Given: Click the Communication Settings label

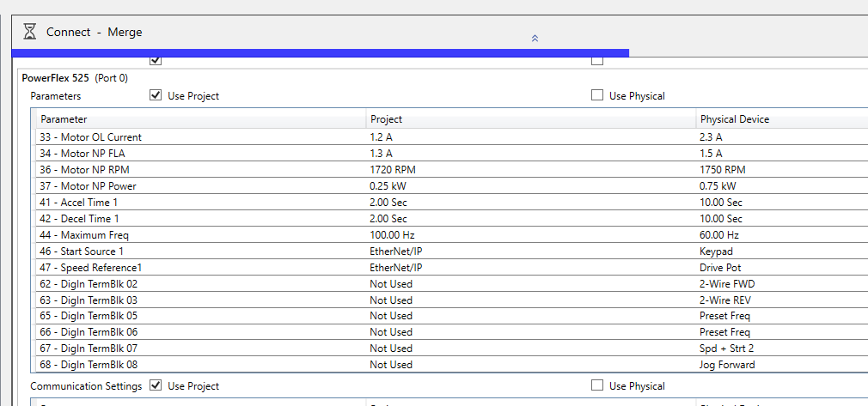Looking at the screenshot, I should click(86, 386).
